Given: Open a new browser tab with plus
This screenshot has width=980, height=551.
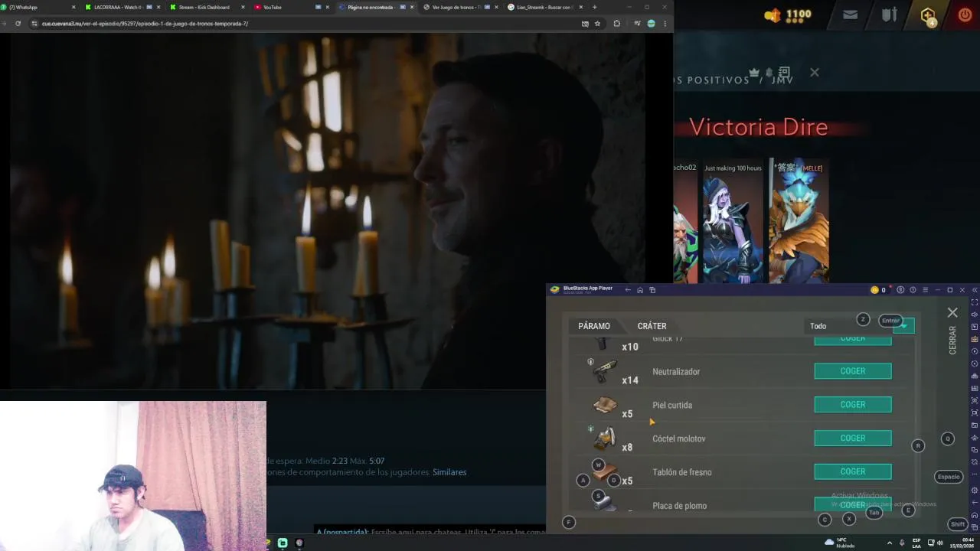Looking at the screenshot, I should click(x=594, y=7).
